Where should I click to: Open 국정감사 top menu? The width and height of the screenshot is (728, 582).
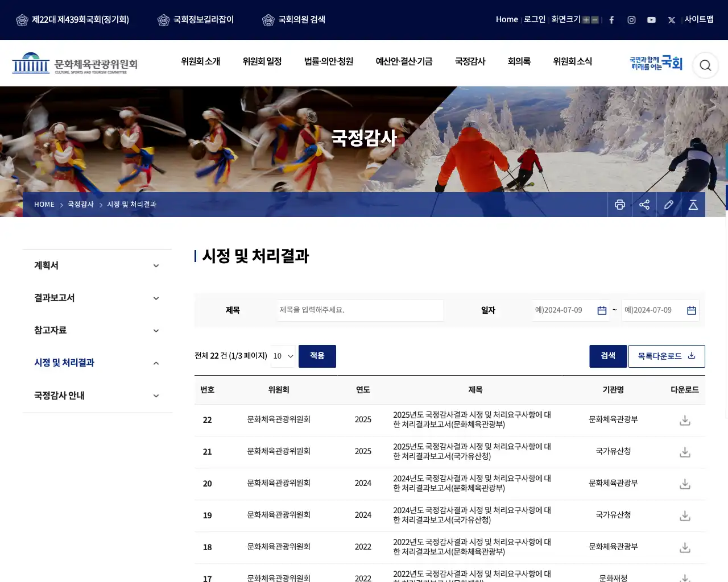[x=470, y=61]
